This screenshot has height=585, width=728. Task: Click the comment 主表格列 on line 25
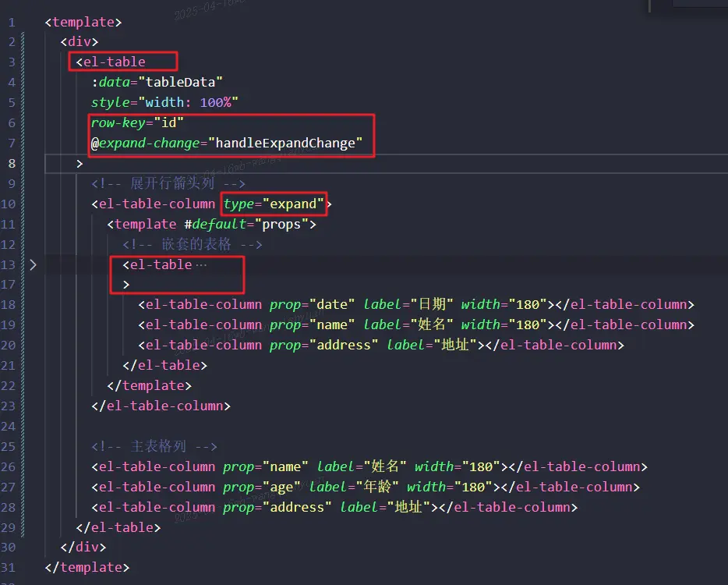(x=154, y=446)
